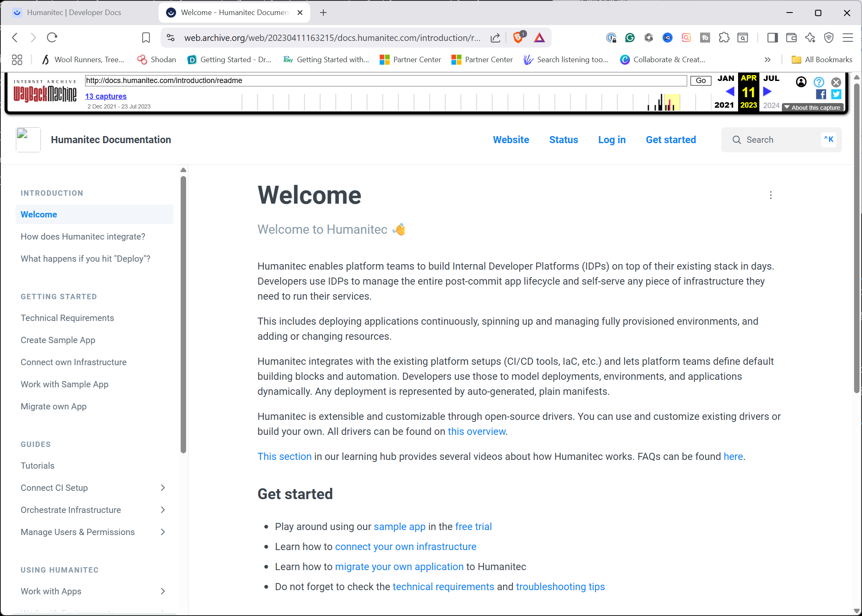Click the Wayback URL input field
The height and width of the screenshot is (616, 862).
click(x=386, y=81)
